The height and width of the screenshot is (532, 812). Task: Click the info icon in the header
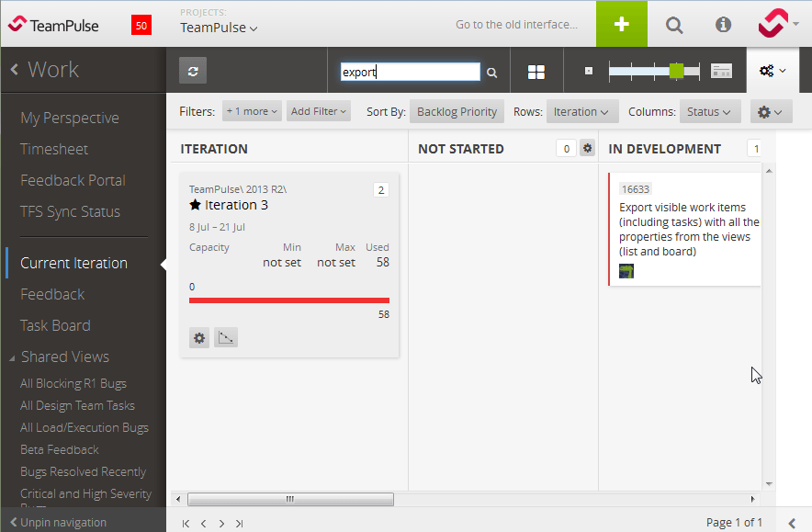tap(723, 24)
